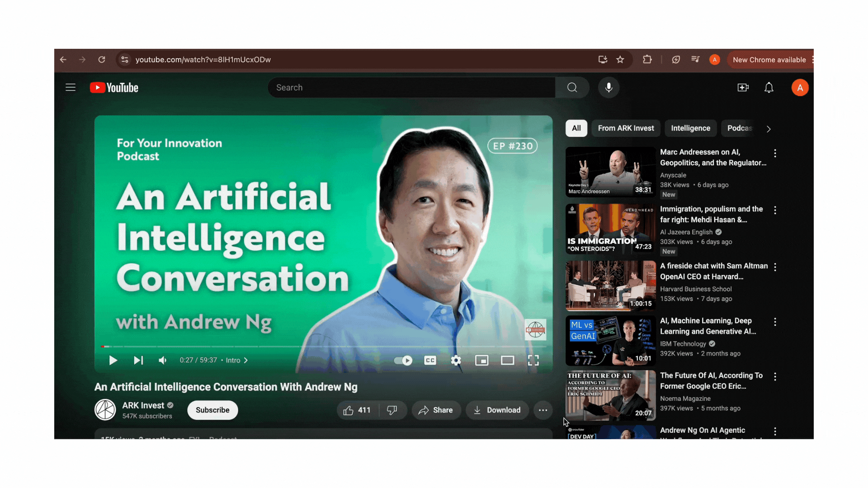
Task: Open options for The Future Of AI video
Action: (775, 376)
